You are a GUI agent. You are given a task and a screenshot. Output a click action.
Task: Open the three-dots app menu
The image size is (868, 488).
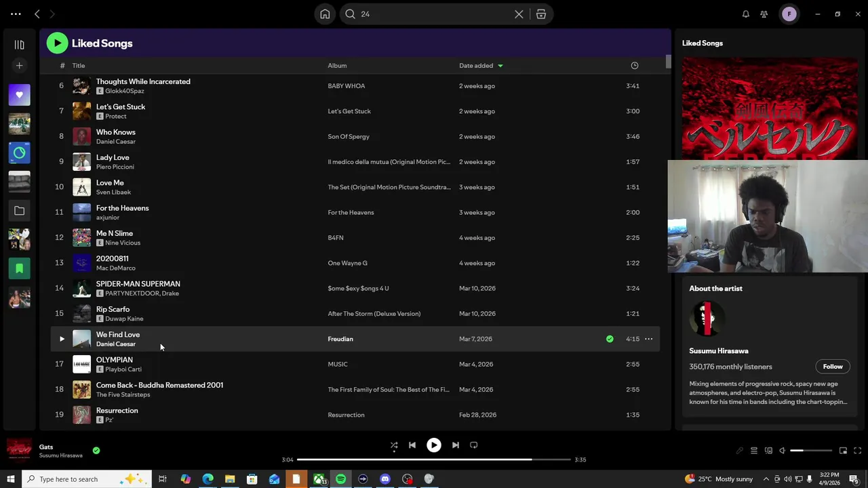click(x=16, y=14)
